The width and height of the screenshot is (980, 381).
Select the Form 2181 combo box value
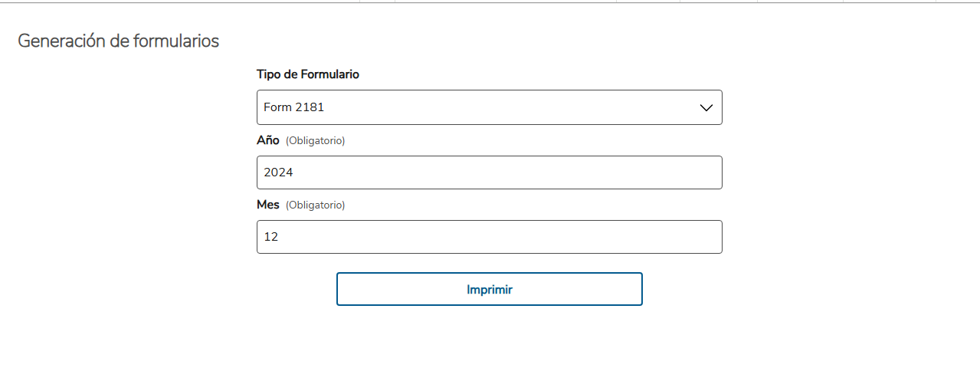pyautogui.click(x=294, y=107)
